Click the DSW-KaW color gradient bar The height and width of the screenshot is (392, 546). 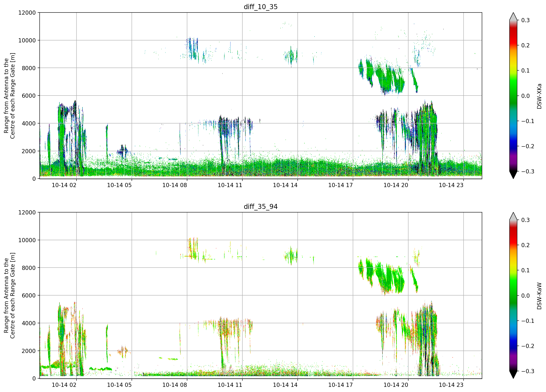pos(513,296)
